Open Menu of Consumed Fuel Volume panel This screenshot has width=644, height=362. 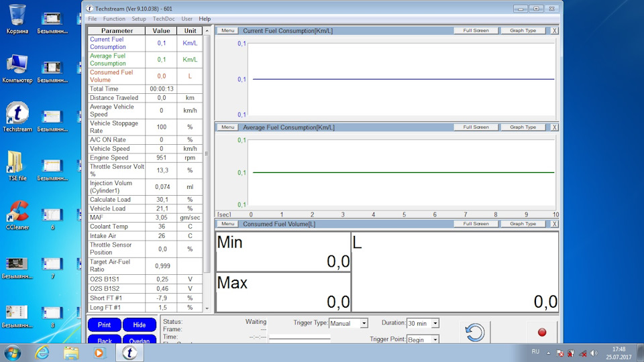point(227,224)
